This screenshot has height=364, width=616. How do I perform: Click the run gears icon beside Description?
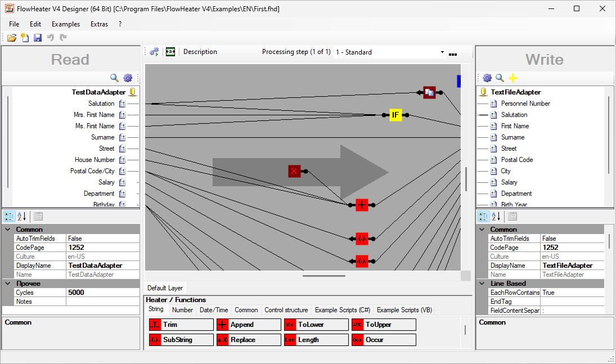[154, 52]
